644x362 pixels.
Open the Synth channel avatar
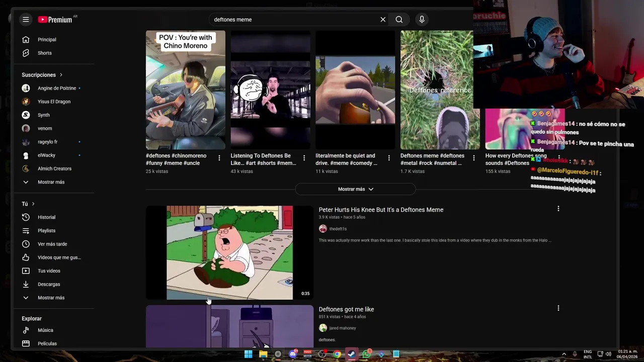click(26, 115)
